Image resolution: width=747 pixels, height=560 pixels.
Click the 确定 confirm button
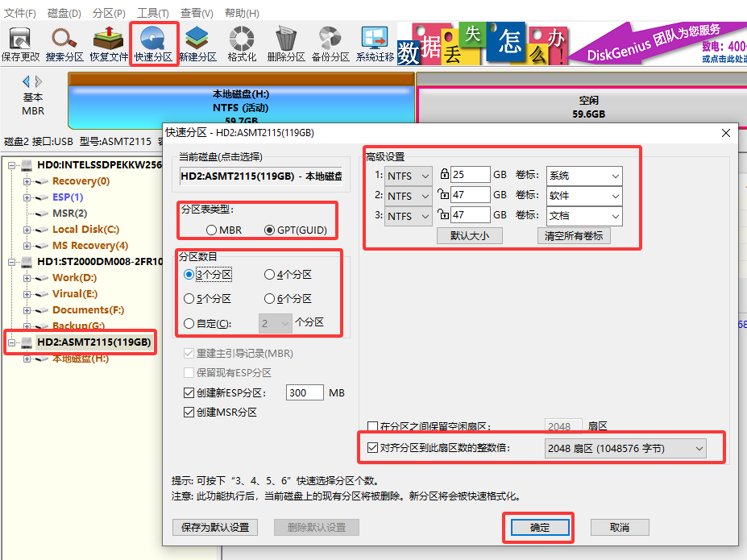[x=540, y=527]
